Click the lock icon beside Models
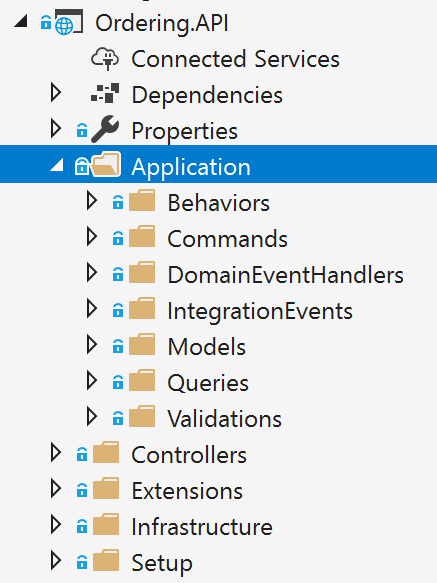437x583 pixels. (x=118, y=346)
